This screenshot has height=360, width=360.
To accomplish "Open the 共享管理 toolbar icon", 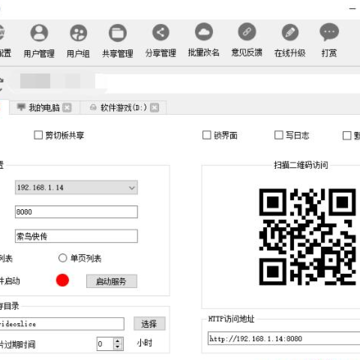I will coord(118,33).
